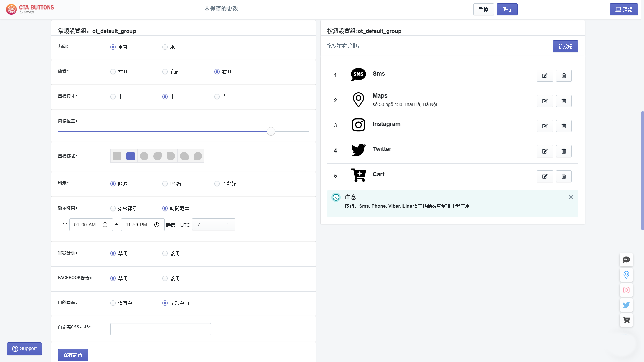
Task: Delete the Cart button
Action: coord(563,176)
